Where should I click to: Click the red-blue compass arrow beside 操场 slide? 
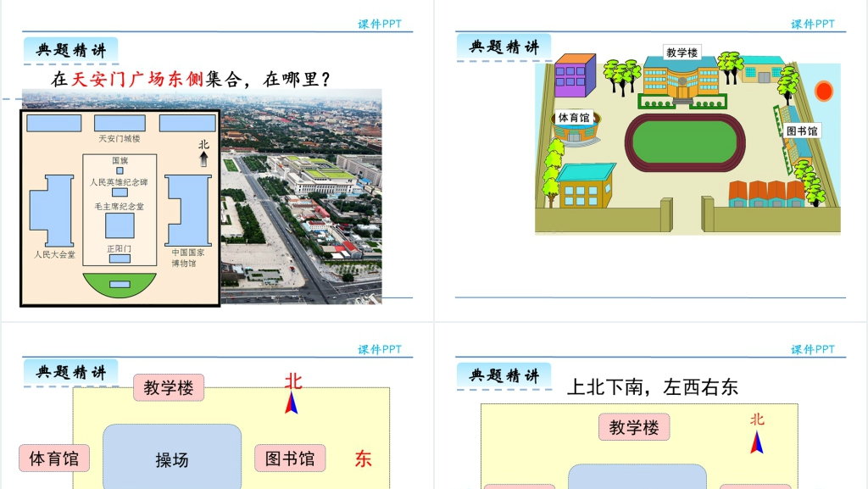tap(292, 403)
